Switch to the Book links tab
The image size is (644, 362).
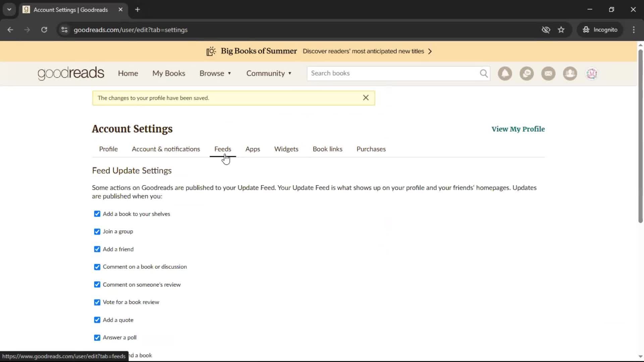click(x=327, y=149)
